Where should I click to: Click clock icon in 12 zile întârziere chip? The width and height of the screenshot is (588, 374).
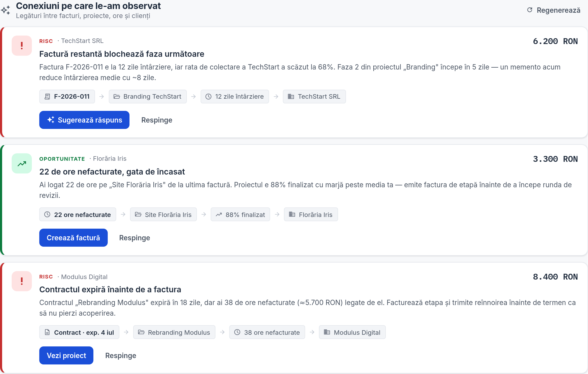[209, 97]
